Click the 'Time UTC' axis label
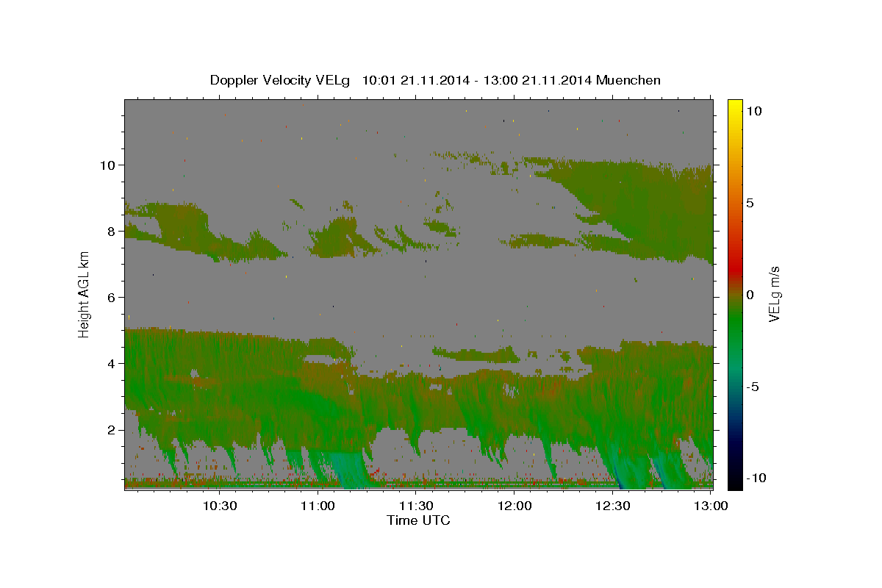The image size is (882, 588). pyautogui.click(x=418, y=520)
